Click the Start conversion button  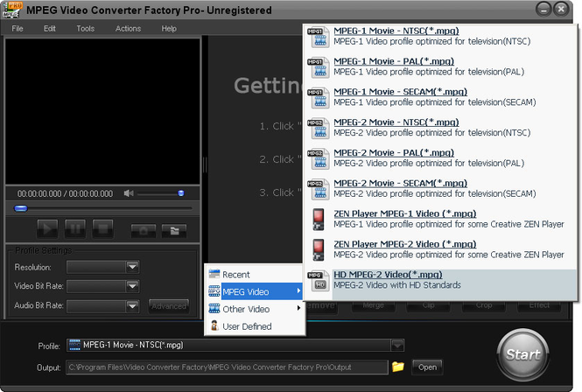click(523, 354)
